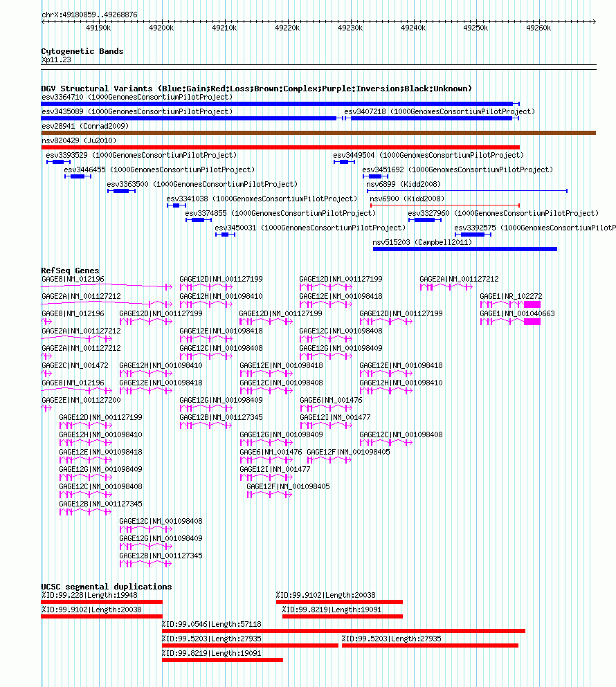Select the esv3364710 variant label

point(137,98)
